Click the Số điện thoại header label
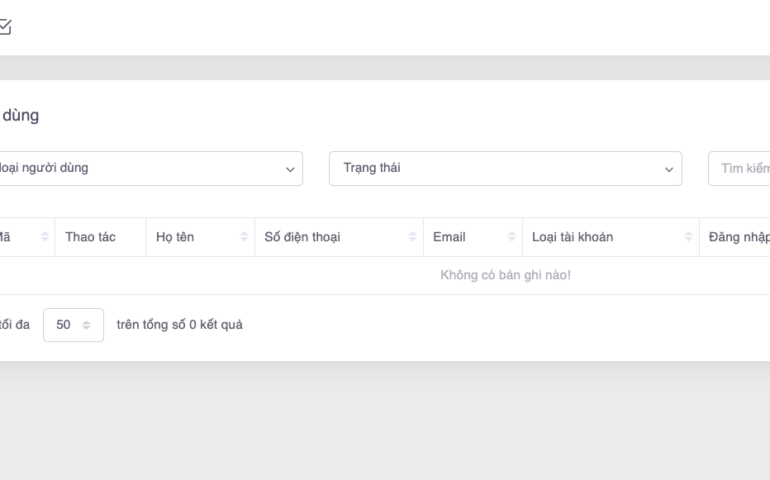This screenshot has height=480, width=770. coord(301,237)
